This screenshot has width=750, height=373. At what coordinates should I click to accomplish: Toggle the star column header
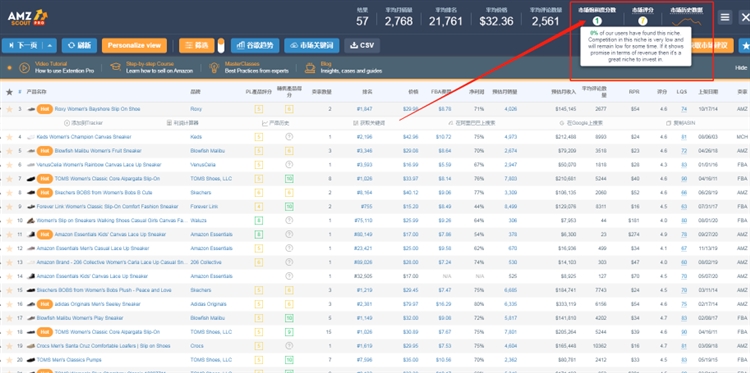click(9, 92)
